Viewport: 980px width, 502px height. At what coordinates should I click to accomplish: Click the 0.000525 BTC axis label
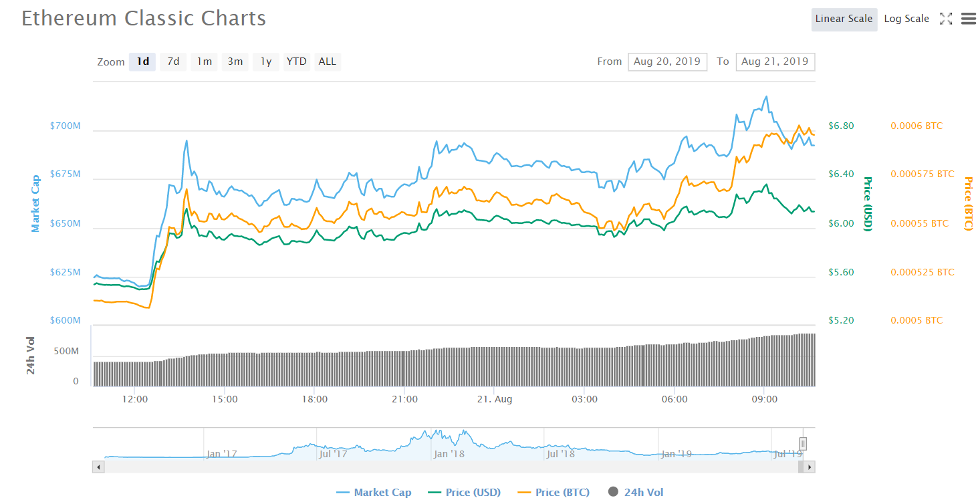[923, 272]
